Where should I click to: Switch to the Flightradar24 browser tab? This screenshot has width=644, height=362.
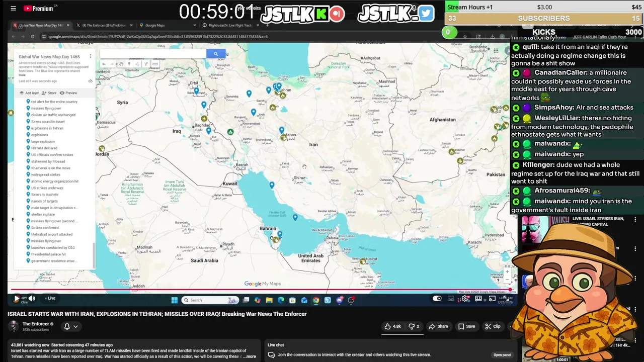point(230,25)
